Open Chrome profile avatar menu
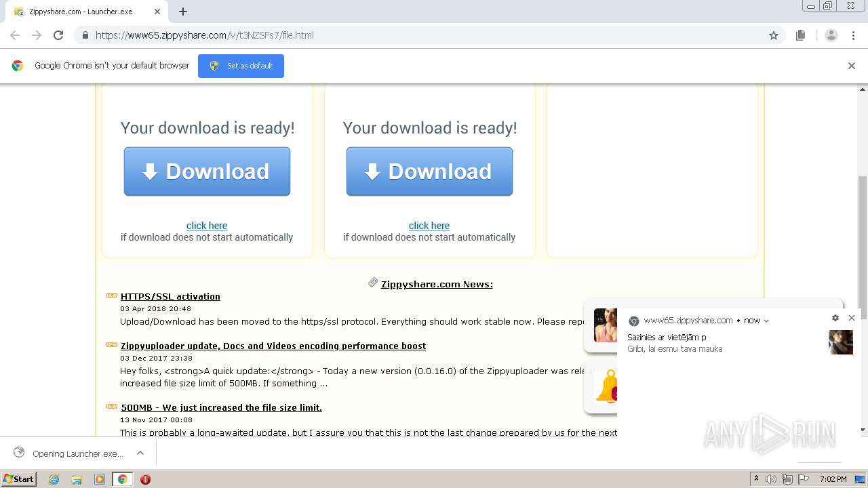Screen dimensions: 868x488 (831, 35)
